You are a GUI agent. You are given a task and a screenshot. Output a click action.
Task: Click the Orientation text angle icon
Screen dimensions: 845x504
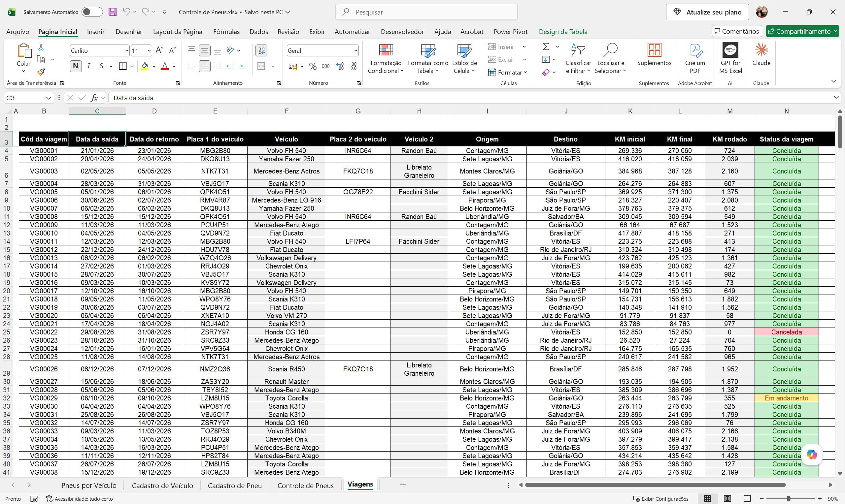pyautogui.click(x=231, y=50)
